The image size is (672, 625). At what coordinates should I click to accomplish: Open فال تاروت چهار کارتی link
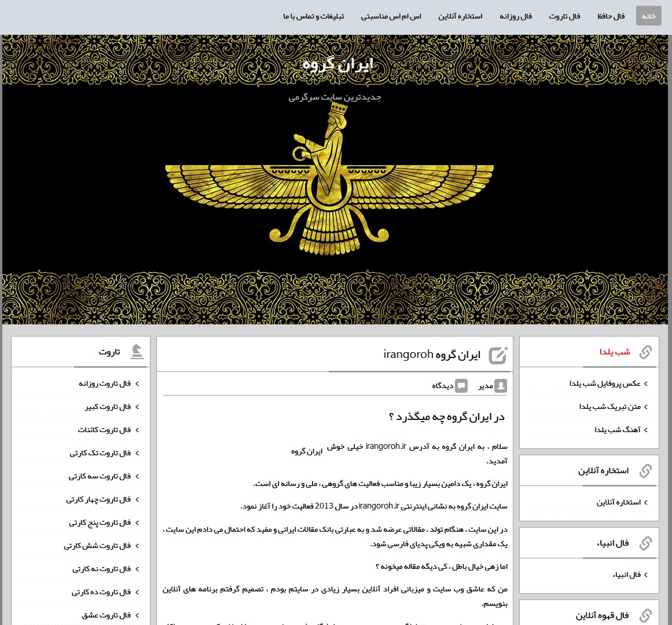tap(98, 499)
